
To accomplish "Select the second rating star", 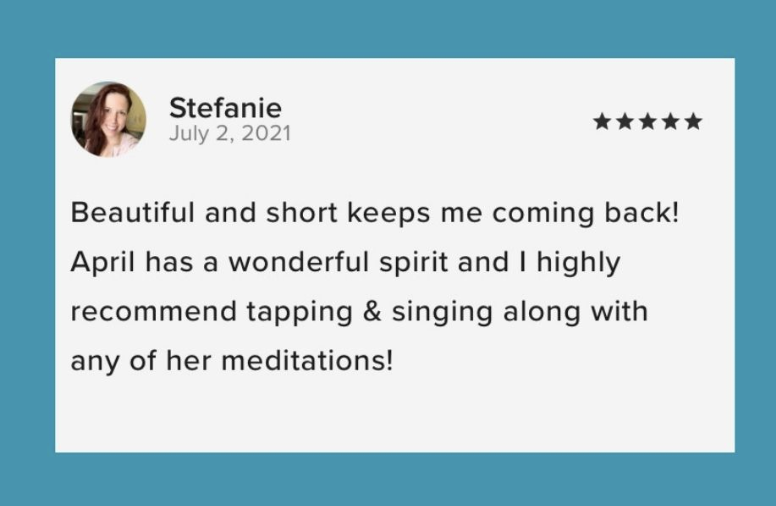I will tap(625, 121).
